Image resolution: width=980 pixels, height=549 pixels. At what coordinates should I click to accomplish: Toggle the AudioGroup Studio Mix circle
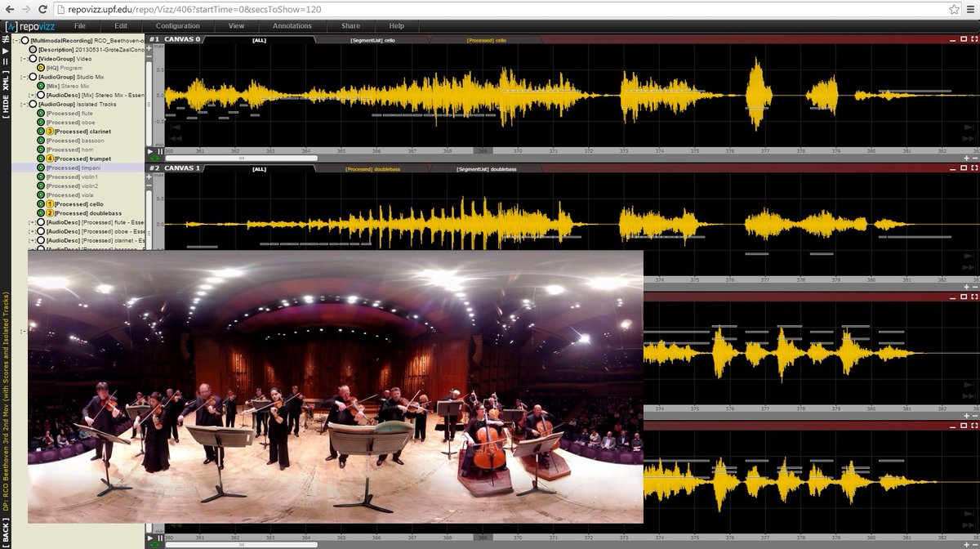coord(33,77)
